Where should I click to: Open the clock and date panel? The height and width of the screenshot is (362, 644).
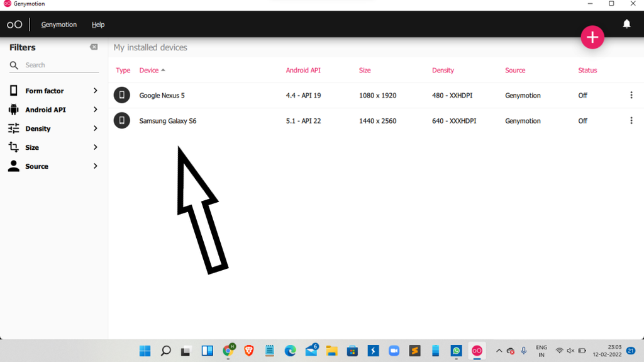[x=607, y=351]
